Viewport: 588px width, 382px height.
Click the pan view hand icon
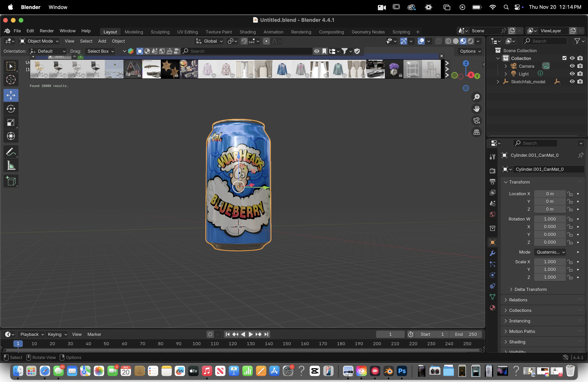tap(476, 109)
